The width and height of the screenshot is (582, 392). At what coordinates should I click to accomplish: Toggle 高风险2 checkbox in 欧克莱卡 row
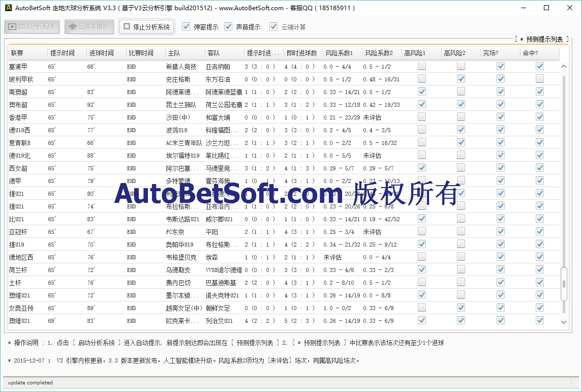(461, 320)
